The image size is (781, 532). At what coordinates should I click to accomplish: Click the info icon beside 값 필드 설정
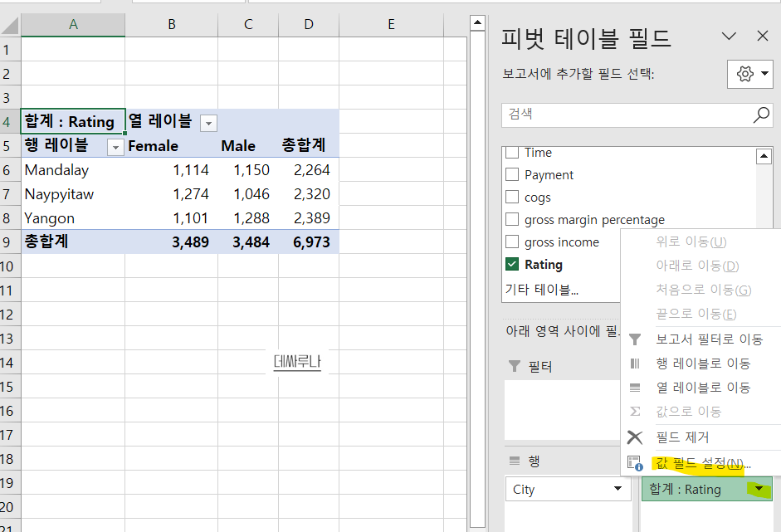tap(635, 461)
